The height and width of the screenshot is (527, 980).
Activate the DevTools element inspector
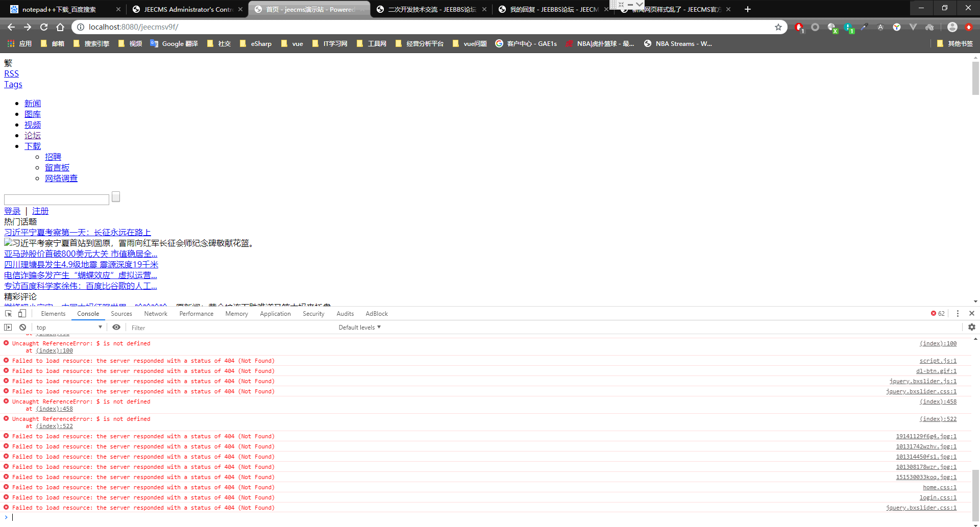tap(8, 314)
